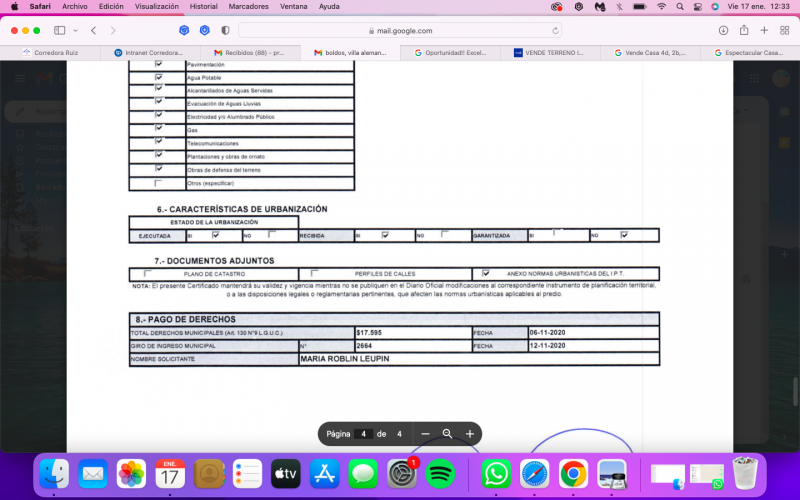Open the Ayuda menu

[329, 7]
